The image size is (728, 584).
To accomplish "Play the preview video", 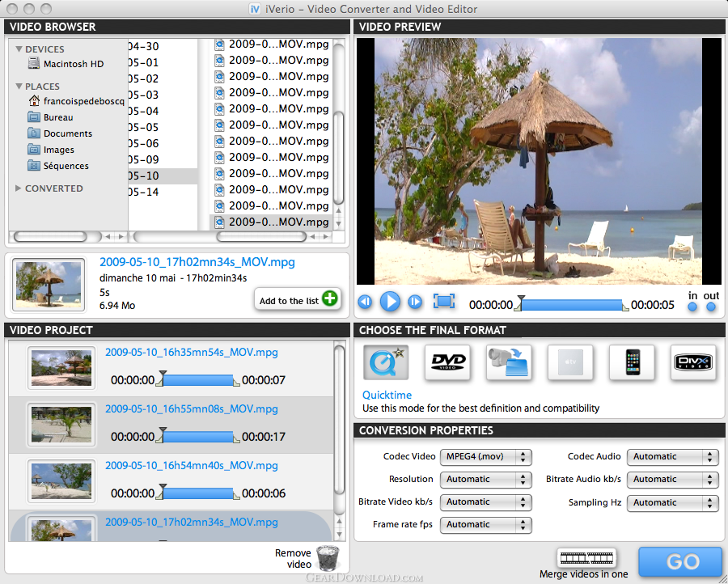I will point(390,302).
